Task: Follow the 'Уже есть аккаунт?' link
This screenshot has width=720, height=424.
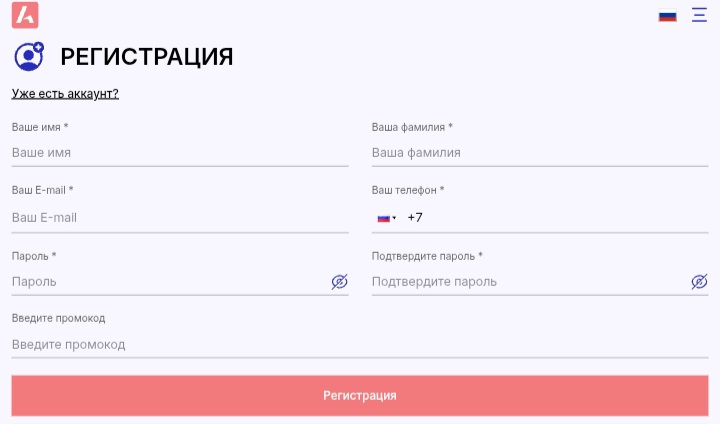Action: 65,94
